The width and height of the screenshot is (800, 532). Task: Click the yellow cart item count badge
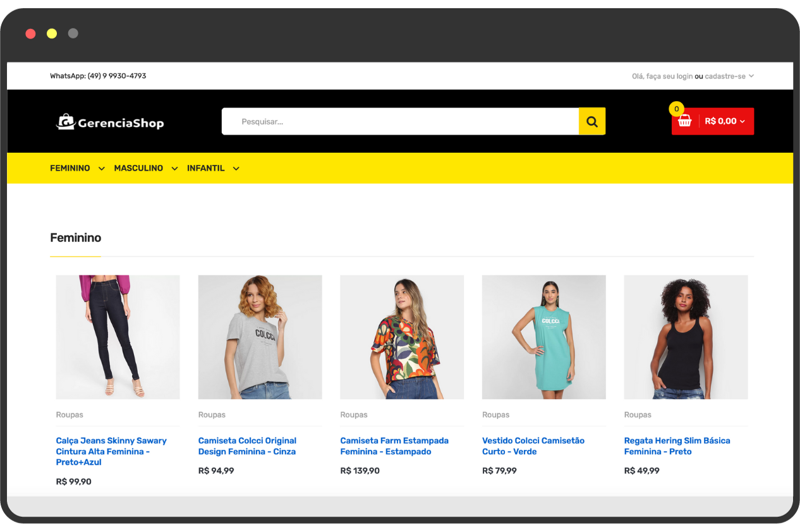tap(676, 109)
